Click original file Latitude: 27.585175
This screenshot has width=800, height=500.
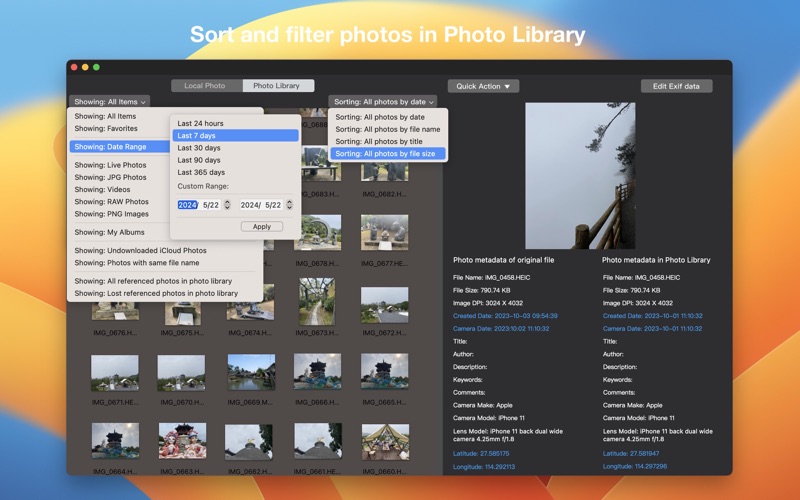click(x=481, y=454)
